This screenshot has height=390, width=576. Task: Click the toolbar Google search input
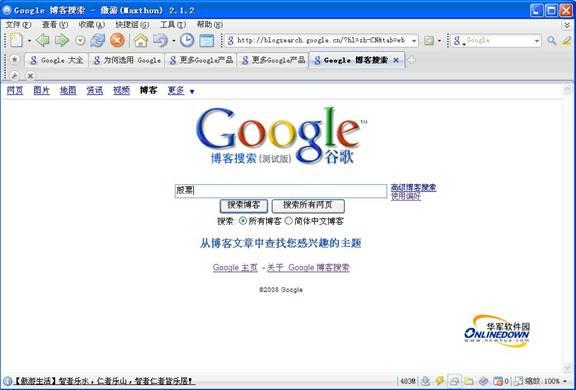coord(498,40)
